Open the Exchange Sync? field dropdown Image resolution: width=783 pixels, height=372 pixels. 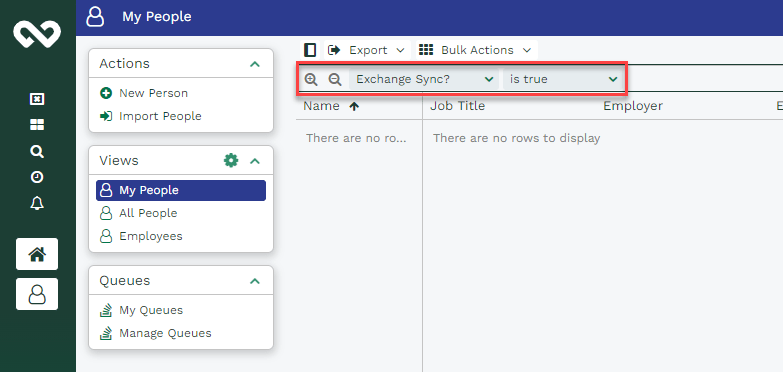423,79
